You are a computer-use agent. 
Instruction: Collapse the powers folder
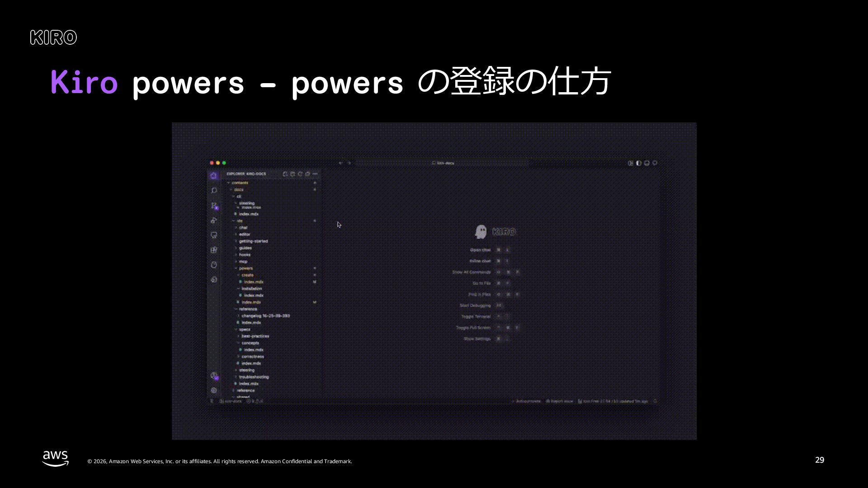pyautogui.click(x=245, y=268)
